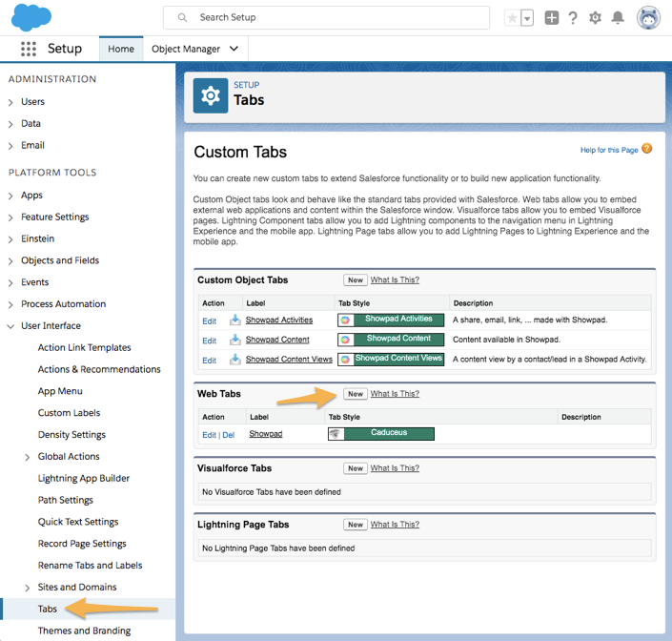Collapse the User Interface section
Image resolution: width=672 pixels, height=641 pixels.
tap(10, 326)
